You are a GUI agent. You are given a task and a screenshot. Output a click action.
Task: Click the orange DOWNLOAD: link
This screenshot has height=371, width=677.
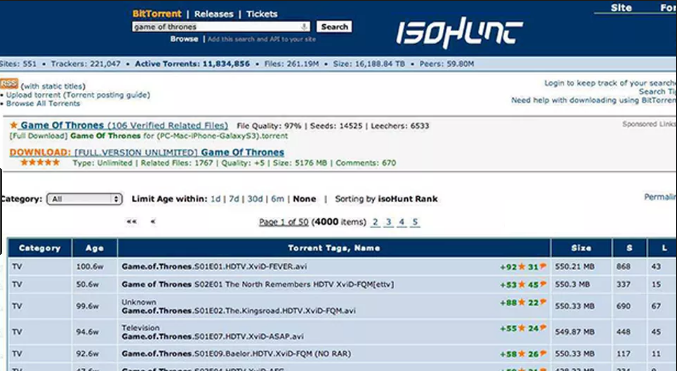coord(40,152)
